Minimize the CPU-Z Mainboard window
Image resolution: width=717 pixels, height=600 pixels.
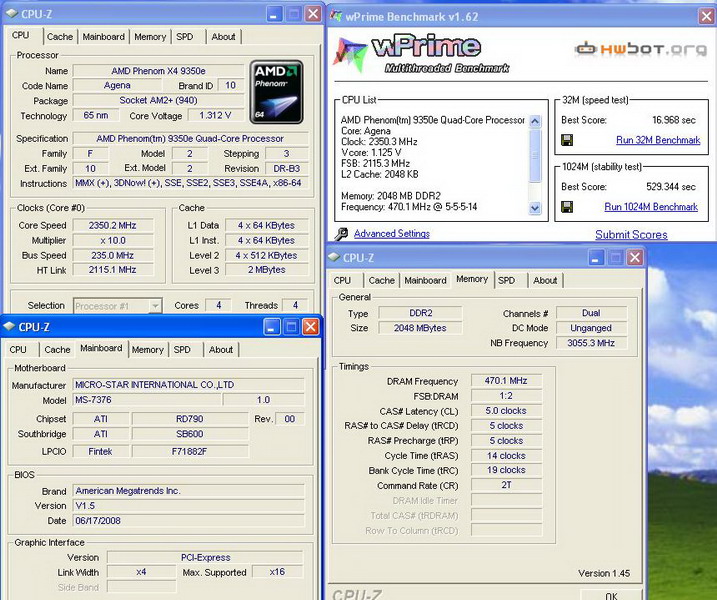272,327
